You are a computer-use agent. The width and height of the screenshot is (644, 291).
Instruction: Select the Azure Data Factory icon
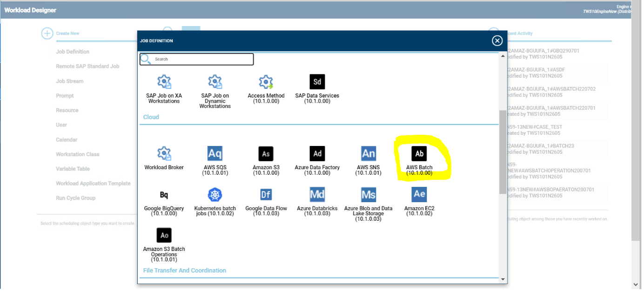pyautogui.click(x=317, y=154)
